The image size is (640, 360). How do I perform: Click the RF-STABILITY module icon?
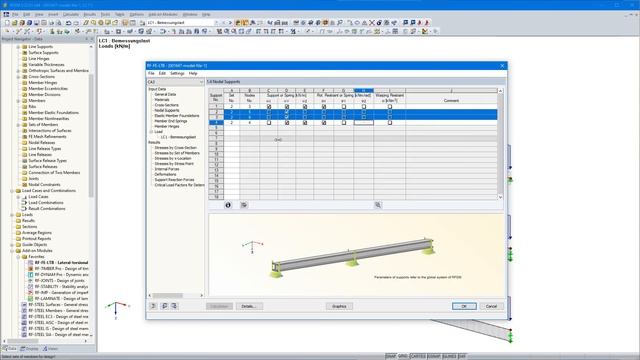pos(31,287)
